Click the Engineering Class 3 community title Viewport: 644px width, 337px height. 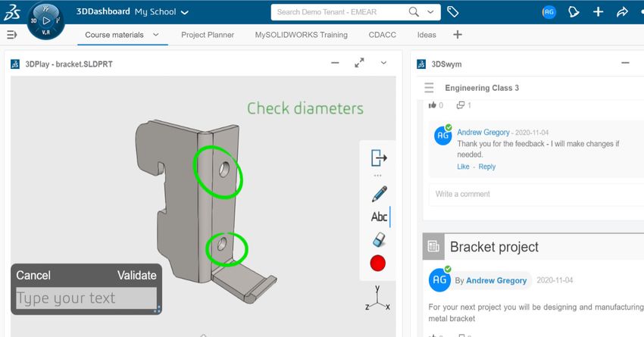click(482, 88)
